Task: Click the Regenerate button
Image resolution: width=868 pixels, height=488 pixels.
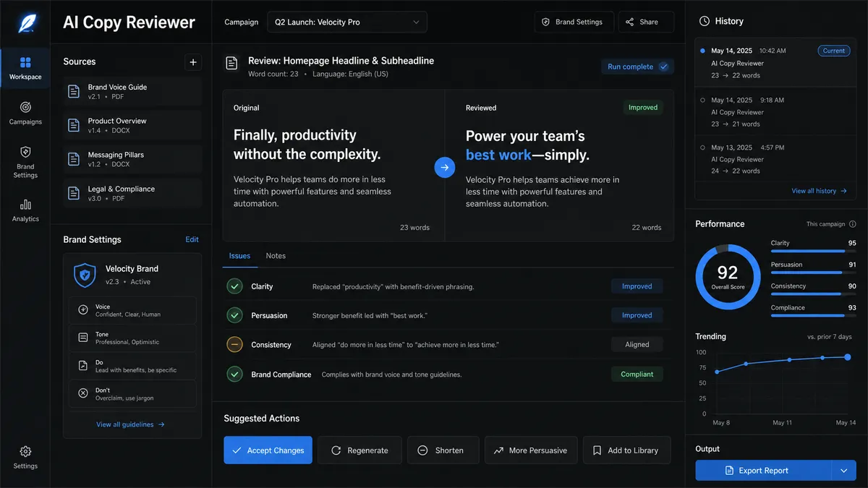Action: tap(359, 450)
